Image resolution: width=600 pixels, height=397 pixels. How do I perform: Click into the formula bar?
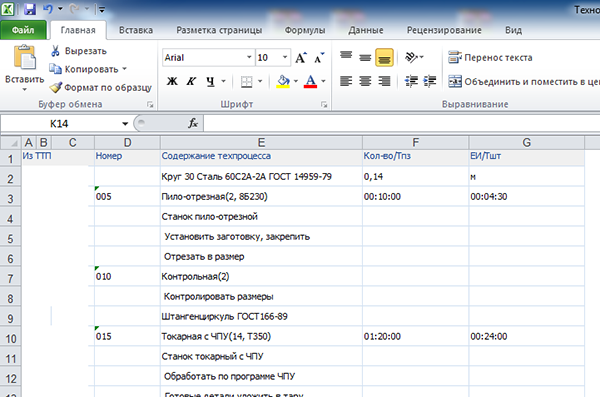click(402, 124)
